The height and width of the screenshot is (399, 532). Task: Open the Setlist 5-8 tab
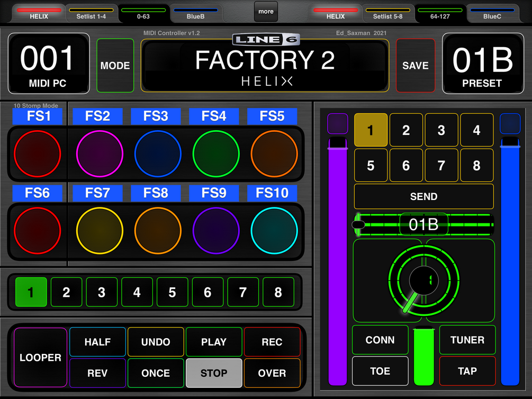(388, 14)
